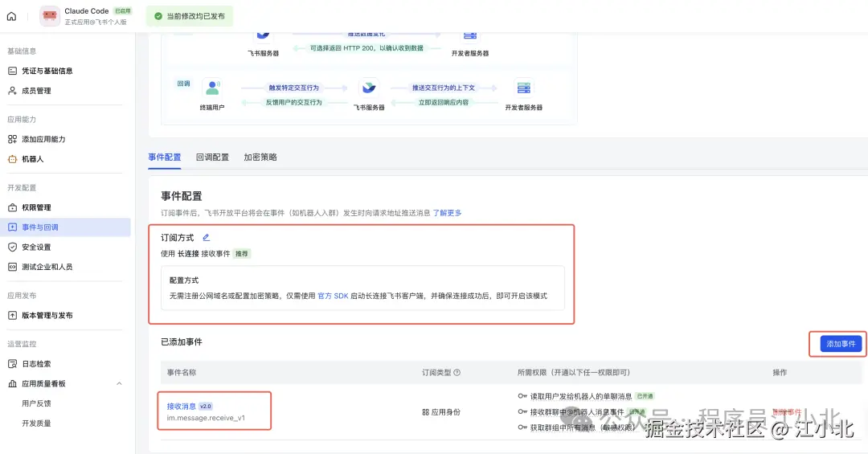
Task: Open 版本管理与发布 in the sidebar
Action: (x=47, y=315)
